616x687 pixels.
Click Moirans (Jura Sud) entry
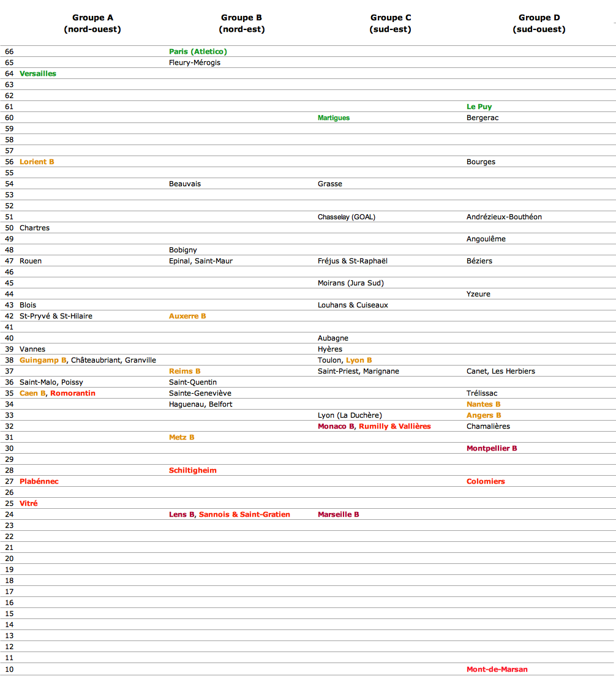350,283
